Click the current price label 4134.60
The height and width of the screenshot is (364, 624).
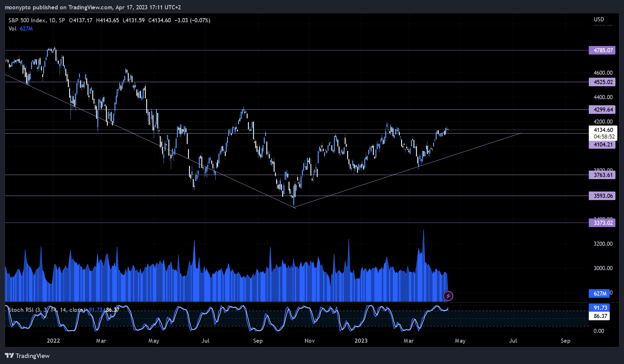pos(603,130)
